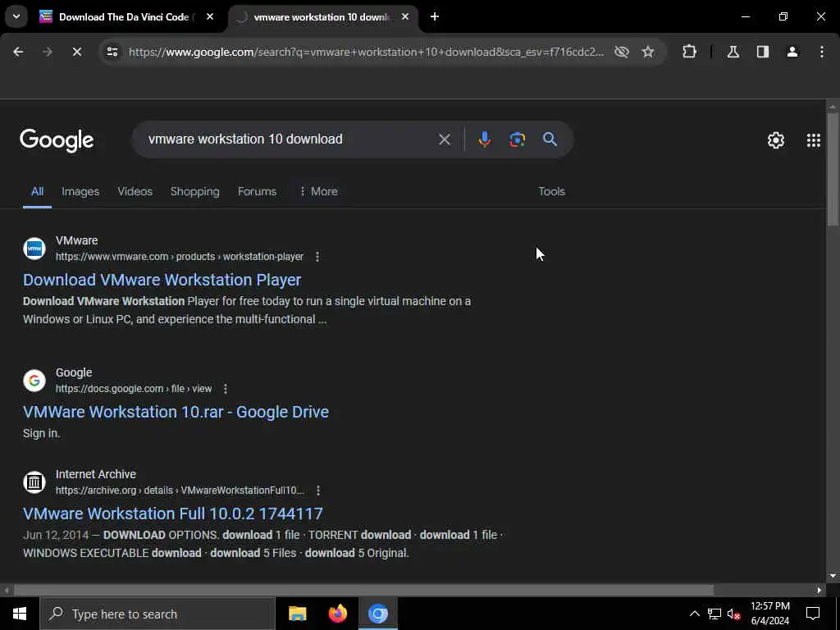This screenshot has height=630, width=840.
Task: Open search Tools
Action: [x=552, y=192]
